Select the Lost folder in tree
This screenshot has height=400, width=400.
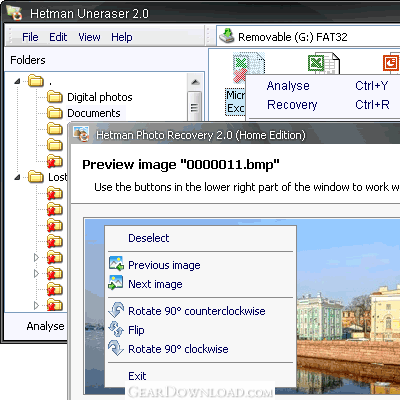tap(58, 177)
